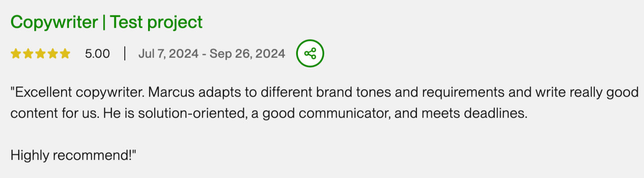This screenshot has width=644, height=178.
Task: Click the word "Copywriter" in the heading
Action: point(54,22)
